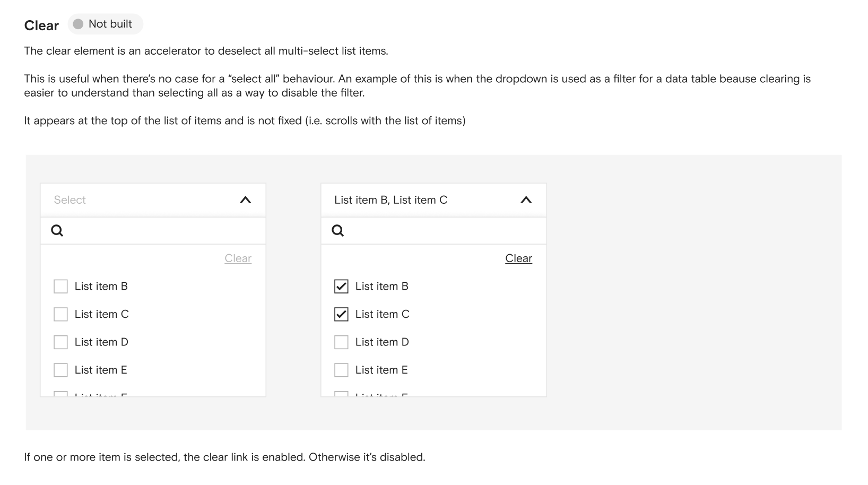Check List item C in left dropdown
Screen dimensions: 868x485
60,314
